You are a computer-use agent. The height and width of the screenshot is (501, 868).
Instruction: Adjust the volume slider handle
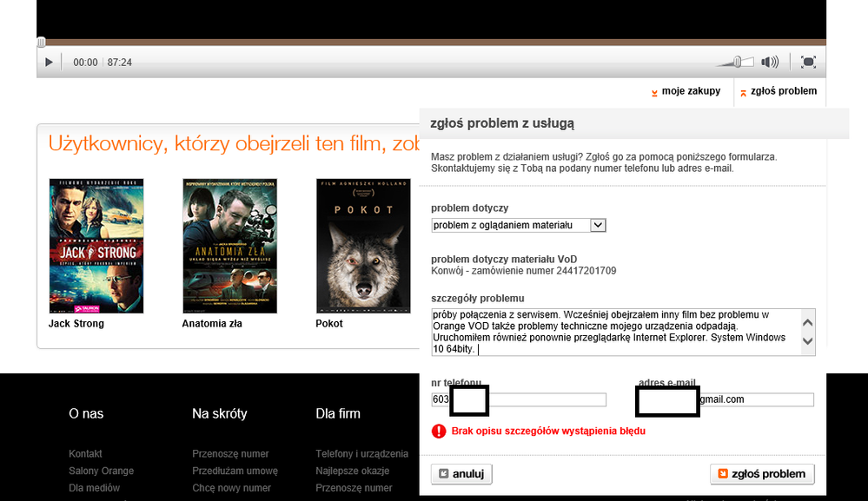pos(737,62)
